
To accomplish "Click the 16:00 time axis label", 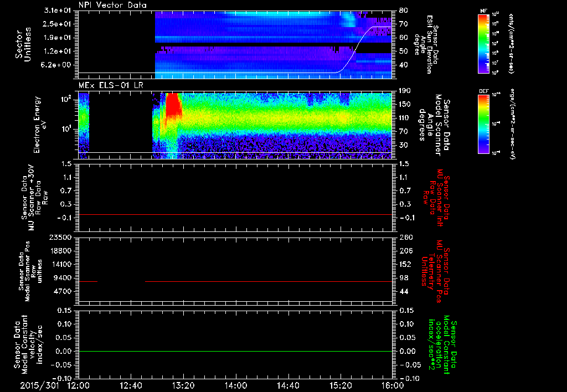I will pyautogui.click(x=393, y=385).
